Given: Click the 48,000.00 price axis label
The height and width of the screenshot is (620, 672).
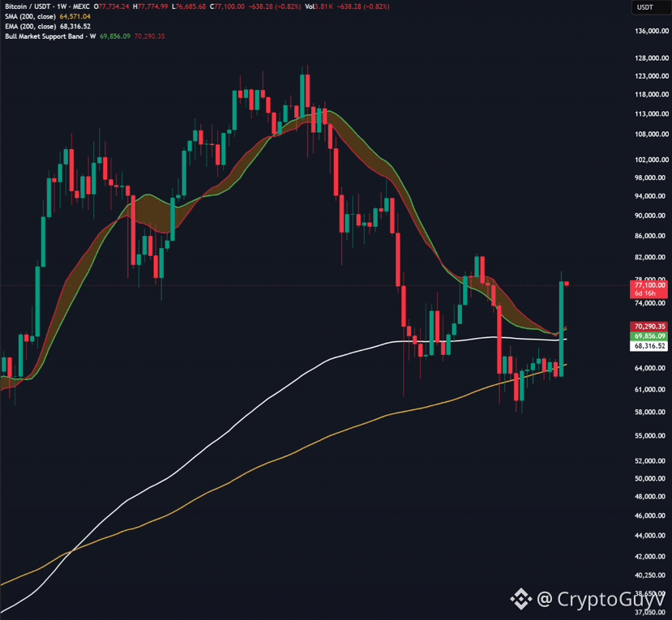Looking at the screenshot, I should point(650,497).
